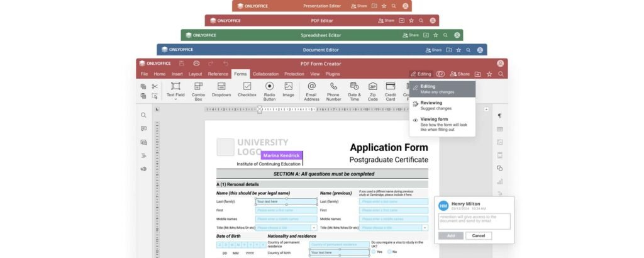The width and height of the screenshot is (644, 258).
Task: Click Share in Spreadsheet Editor window
Action: tap(410, 35)
